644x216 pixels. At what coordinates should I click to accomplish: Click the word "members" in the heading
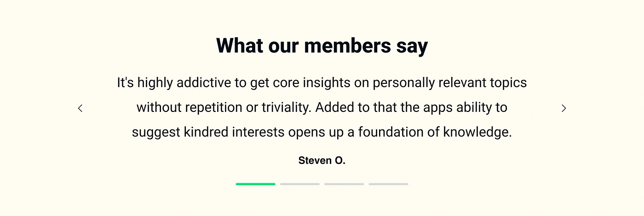coord(341,46)
